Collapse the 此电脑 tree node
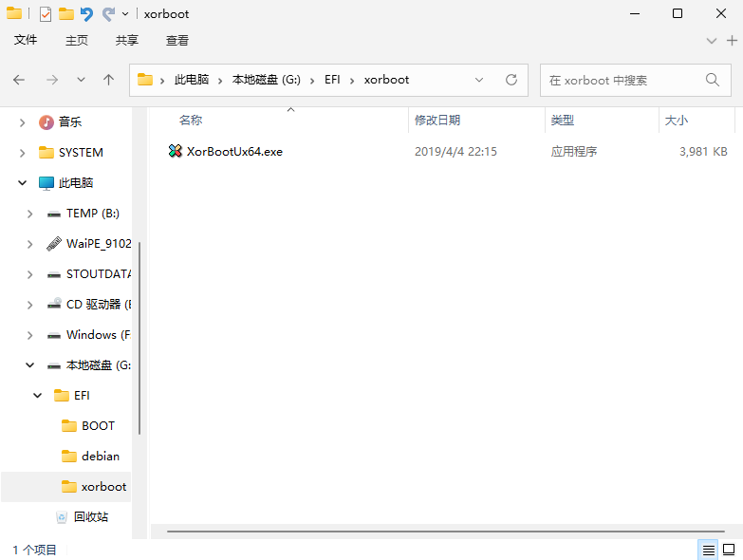Screen dimensions: 743x560 (22, 183)
